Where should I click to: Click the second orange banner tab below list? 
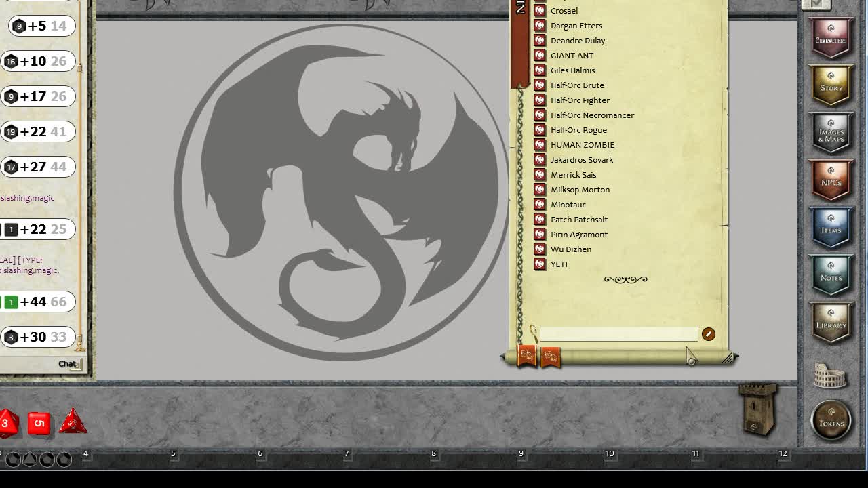550,357
